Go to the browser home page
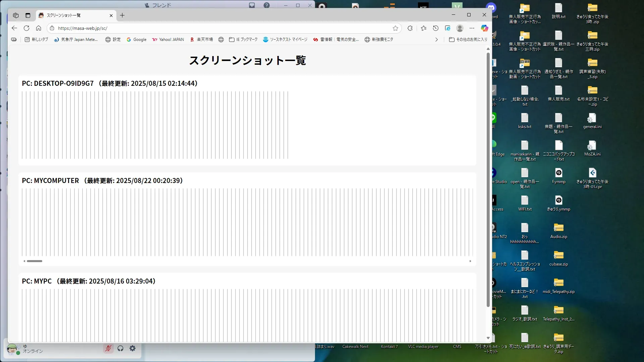The image size is (644, 362). (39, 28)
